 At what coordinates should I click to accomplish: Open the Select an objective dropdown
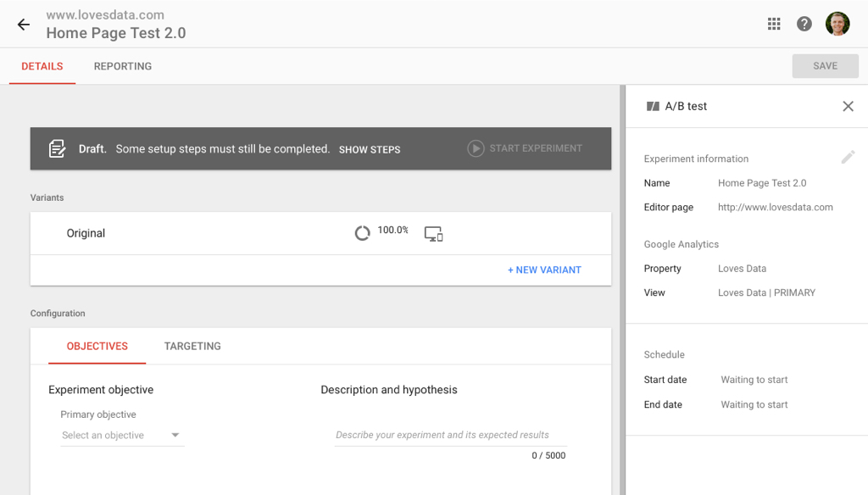pyautogui.click(x=122, y=434)
